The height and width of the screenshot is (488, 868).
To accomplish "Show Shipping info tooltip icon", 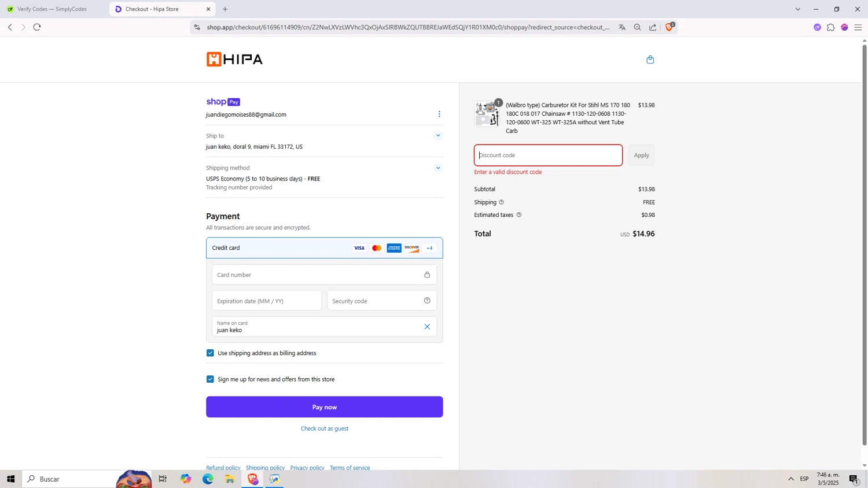I will (x=501, y=202).
